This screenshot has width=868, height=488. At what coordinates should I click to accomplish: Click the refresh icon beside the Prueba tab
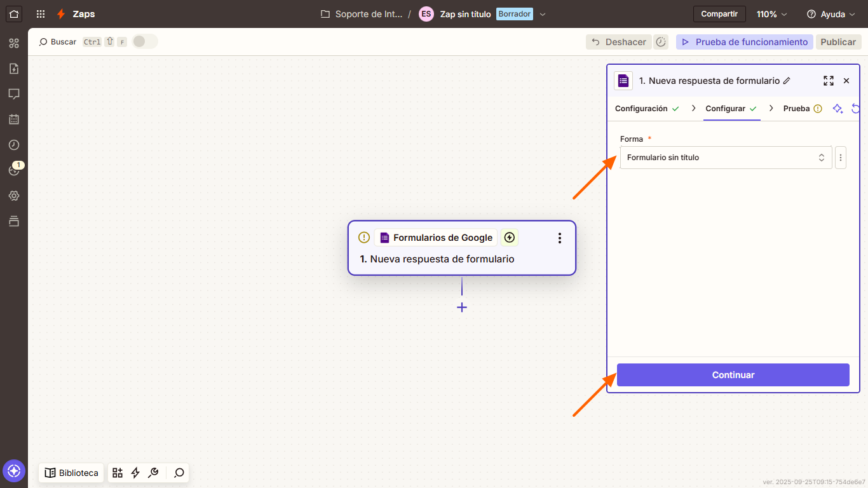pos(855,109)
